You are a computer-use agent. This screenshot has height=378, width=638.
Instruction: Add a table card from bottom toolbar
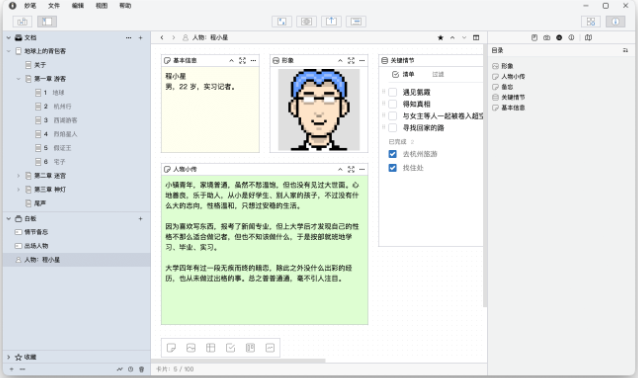(x=210, y=348)
